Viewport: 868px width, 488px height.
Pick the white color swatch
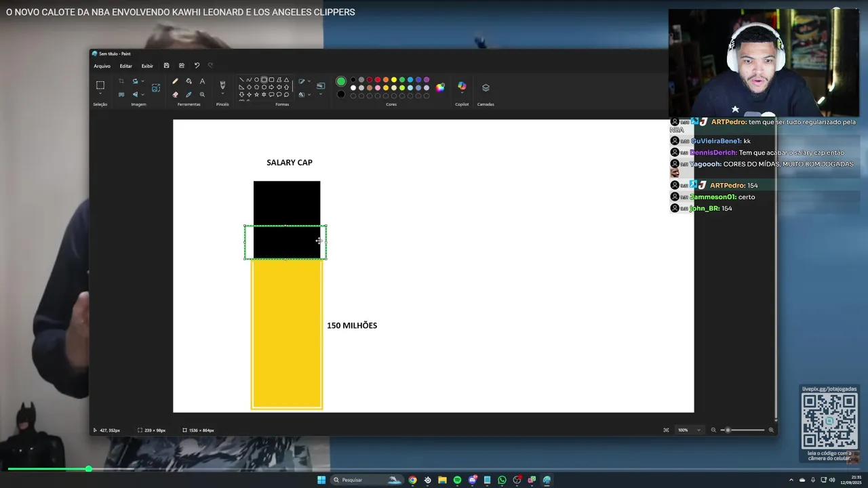(x=353, y=88)
